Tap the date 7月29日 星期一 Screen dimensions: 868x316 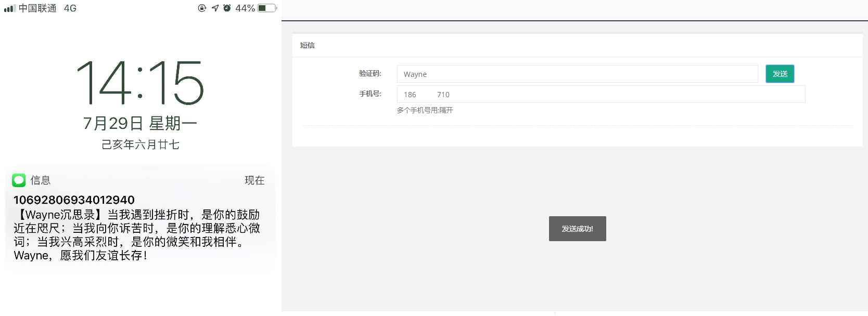coord(140,123)
